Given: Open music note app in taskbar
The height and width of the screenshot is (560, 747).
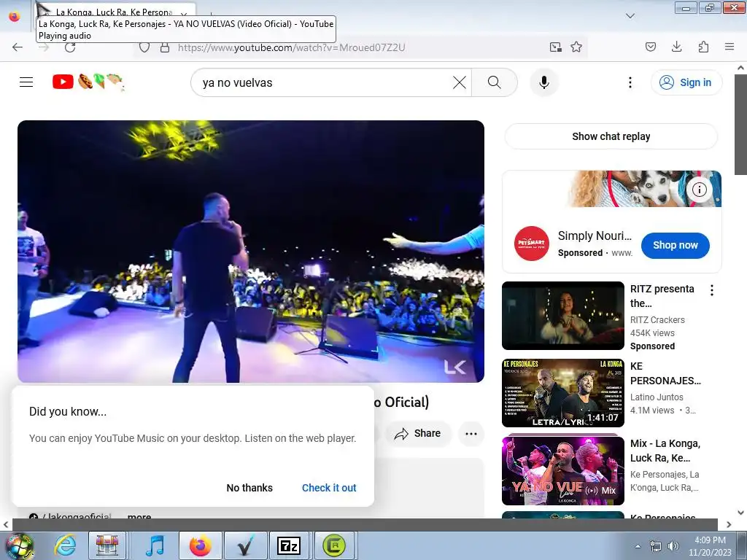Looking at the screenshot, I should tap(155, 545).
